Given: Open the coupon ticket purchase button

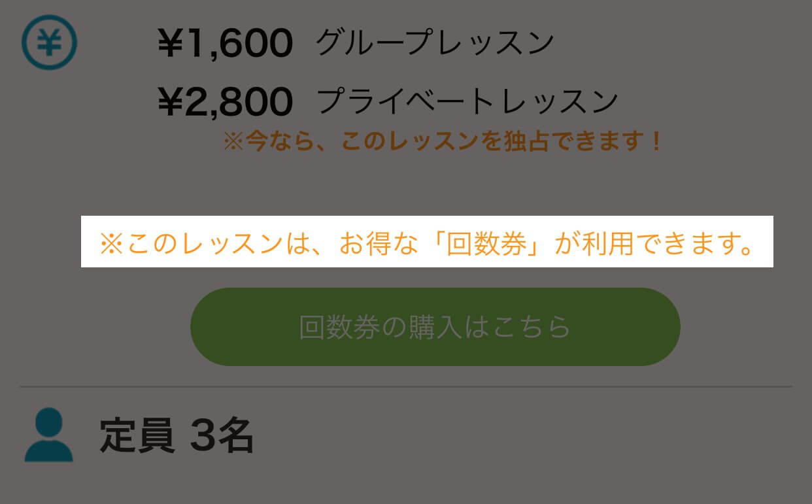Looking at the screenshot, I should click(x=434, y=327).
